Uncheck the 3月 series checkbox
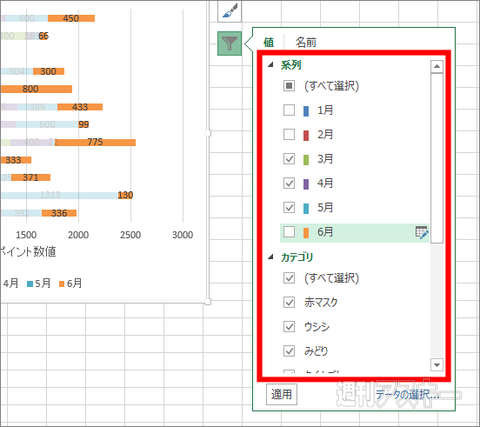The width and height of the screenshot is (480, 427). point(289,159)
